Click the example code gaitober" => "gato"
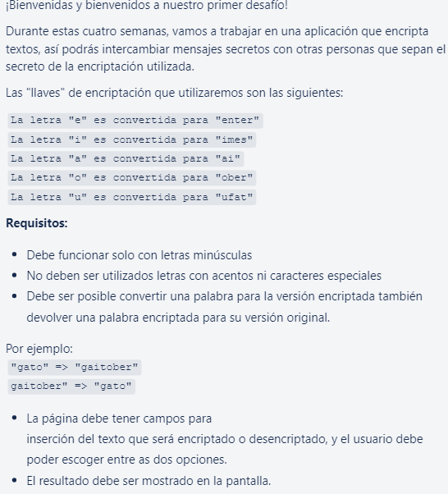 point(71,387)
